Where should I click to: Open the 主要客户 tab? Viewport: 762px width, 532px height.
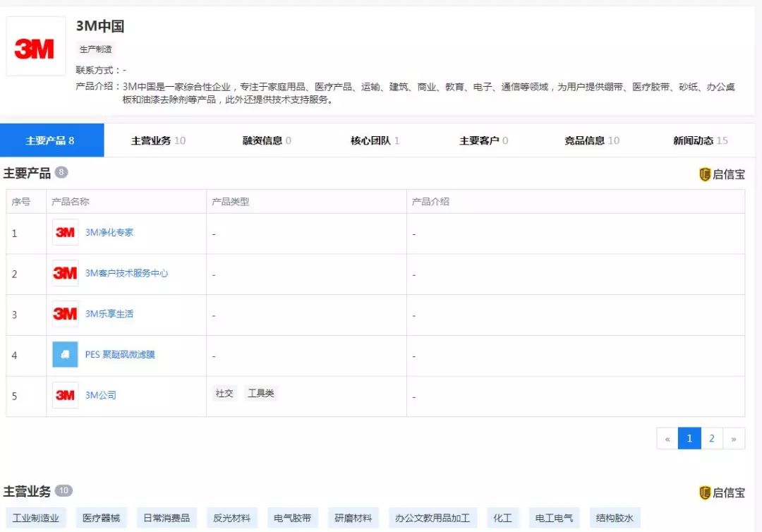coord(484,140)
